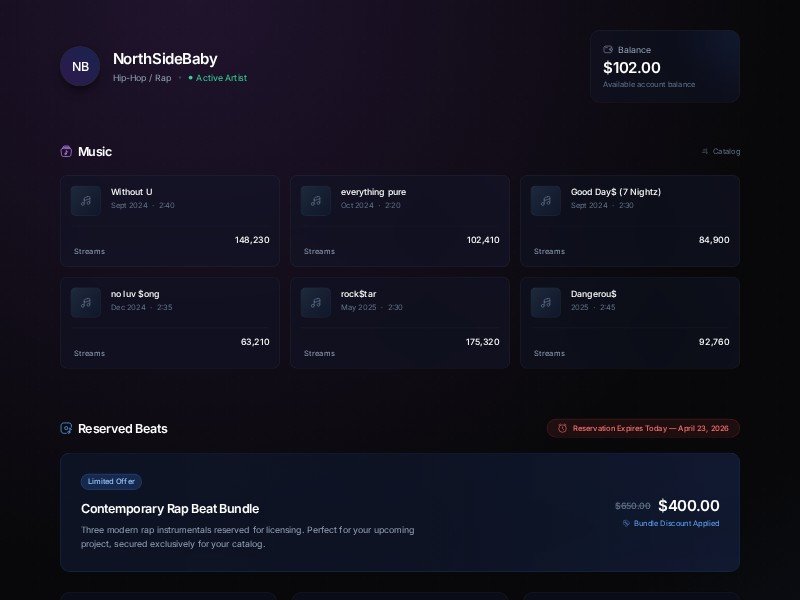Screen dimensions: 800x600
Task: Click the Limited Offer badge
Action: 111,481
